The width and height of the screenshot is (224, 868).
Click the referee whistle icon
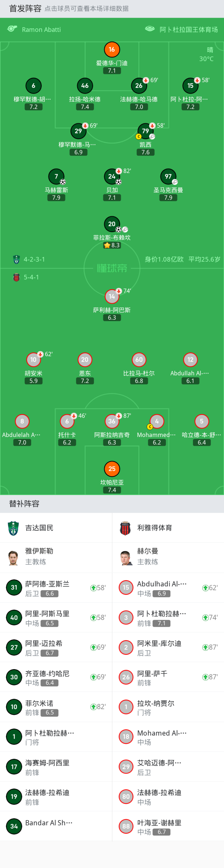pos(12,29)
